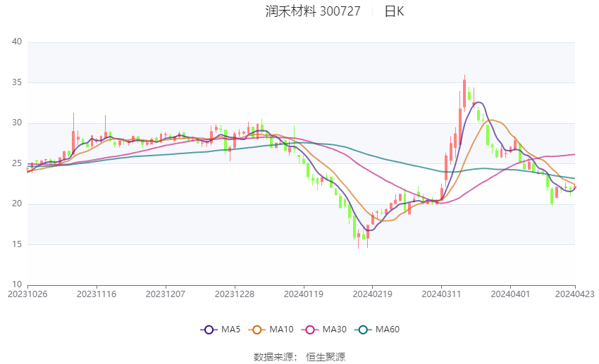Image resolution: width=599 pixels, height=364 pixels.
Task: Click x-axis date label 20231026
Action: pyautogui.click(x=27, y=294)
